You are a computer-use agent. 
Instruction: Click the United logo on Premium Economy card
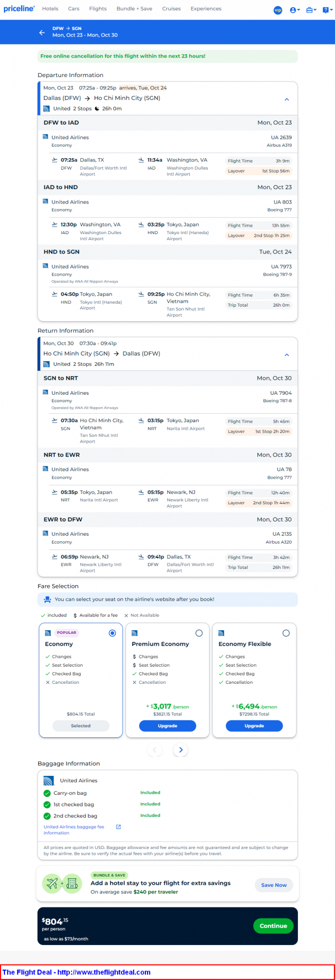pyautogui.click(x=134, y=633)
